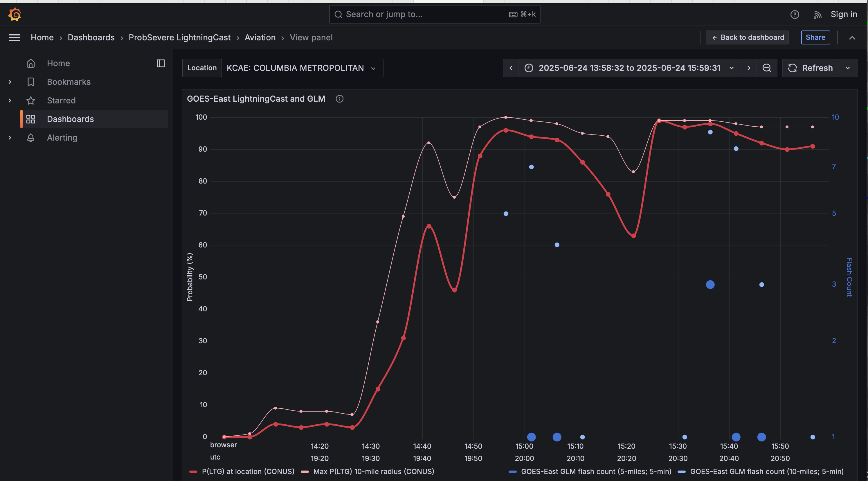Viewport: 868px width, 481px height.
Task: Click the ProbSevere LightningCast breadcrumb
Action: 180,38
